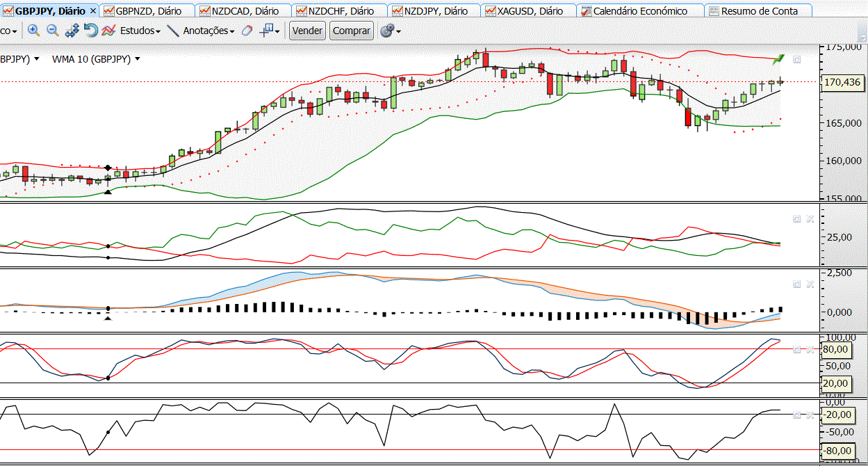Click the green arrow at chart's right edge

(778, 59)
